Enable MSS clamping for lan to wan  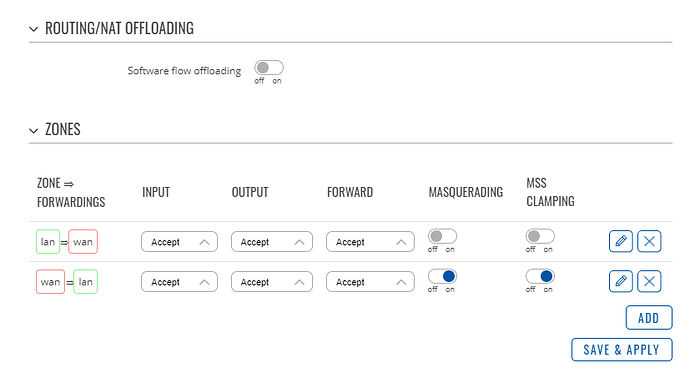click(x=540, y=236)
